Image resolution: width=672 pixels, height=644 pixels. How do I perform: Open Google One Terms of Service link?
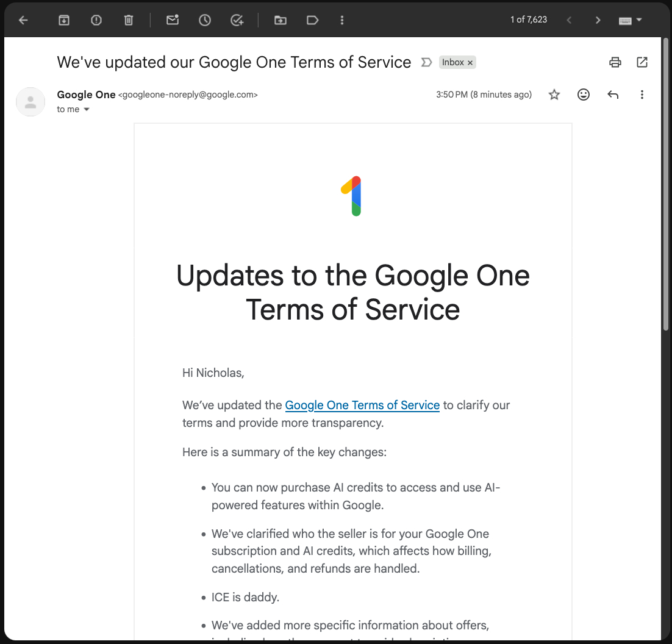click(362, 405)
